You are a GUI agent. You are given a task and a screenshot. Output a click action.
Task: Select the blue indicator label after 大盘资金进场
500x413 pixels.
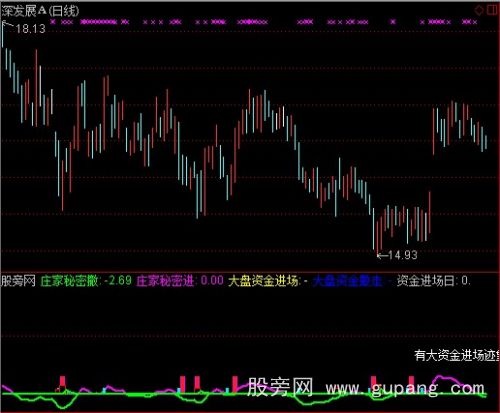[x=352, y=281]
